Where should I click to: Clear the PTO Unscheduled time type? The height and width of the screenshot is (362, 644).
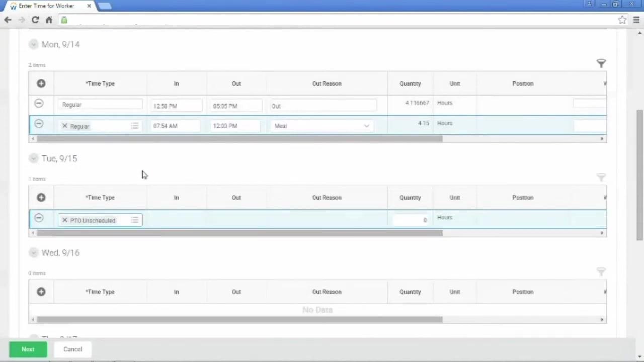tap(64, 220)
